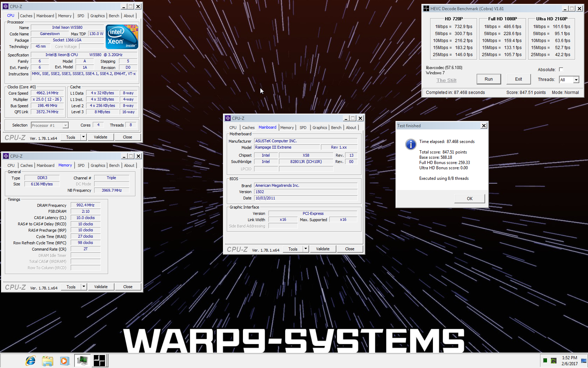Click HD 720P 1Mbps 732.9 fps result
Image resolution: width=588 pixels, height=368 pixels.
point(454,26)
